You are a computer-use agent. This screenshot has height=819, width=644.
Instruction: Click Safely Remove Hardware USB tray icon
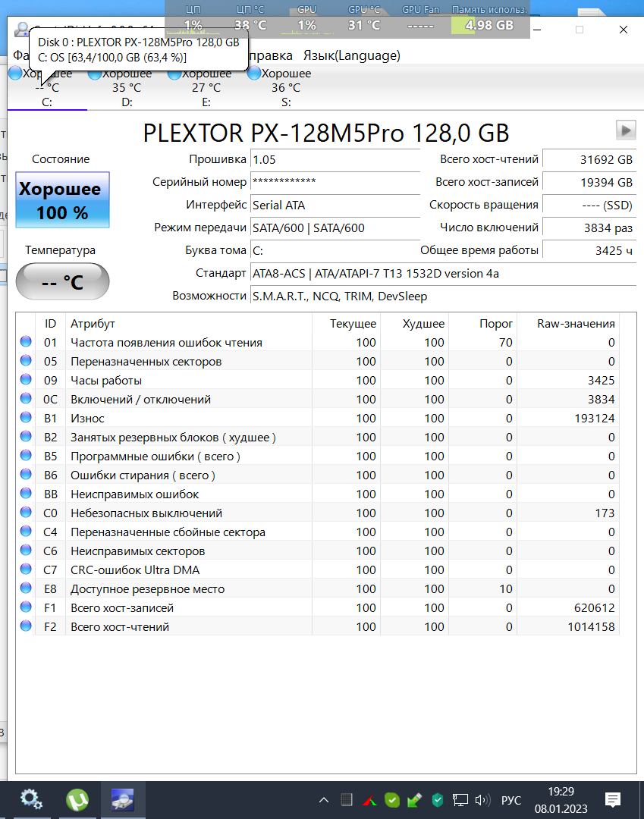click(415, 800)
